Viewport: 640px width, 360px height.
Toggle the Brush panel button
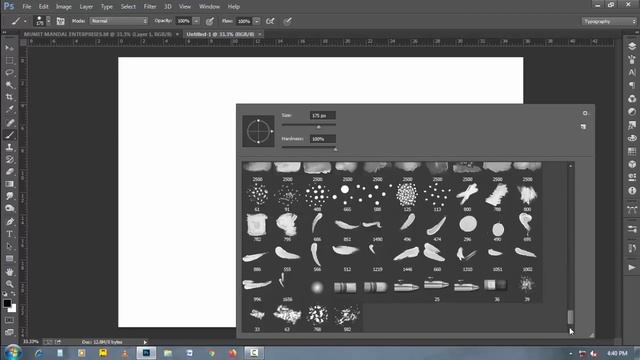point(60,21)
